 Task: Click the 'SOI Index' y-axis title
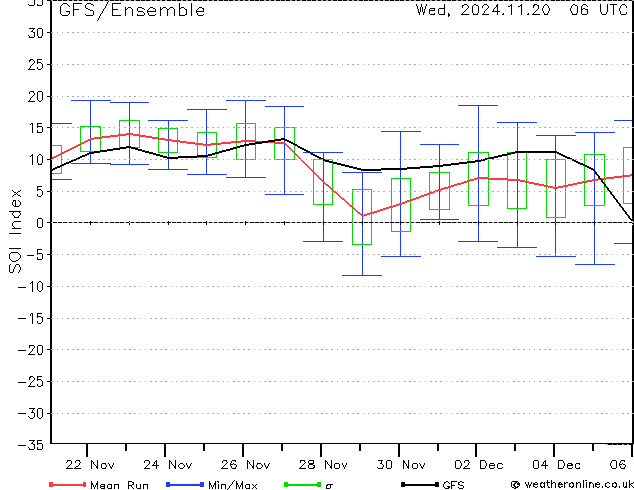point(15,231)
